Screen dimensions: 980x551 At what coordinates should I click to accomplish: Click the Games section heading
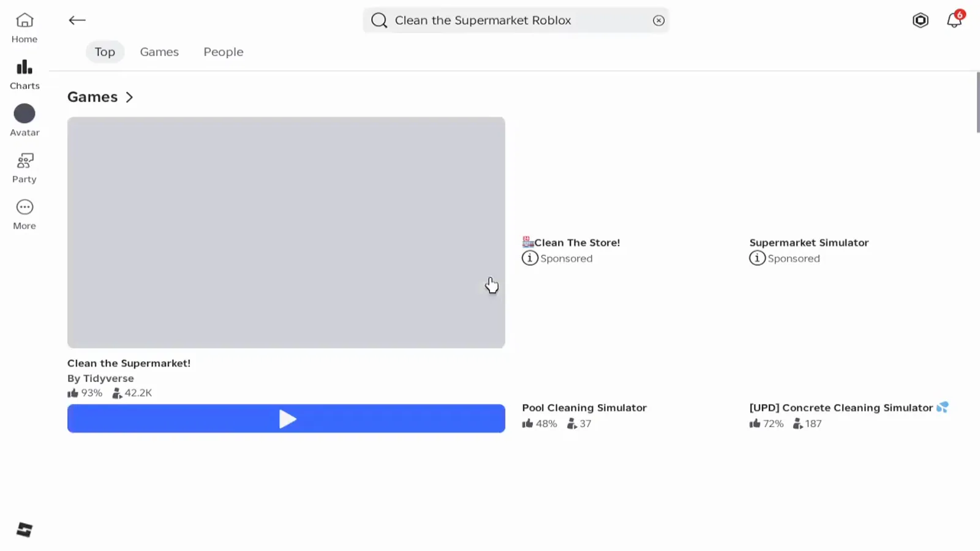click(92, 97)
